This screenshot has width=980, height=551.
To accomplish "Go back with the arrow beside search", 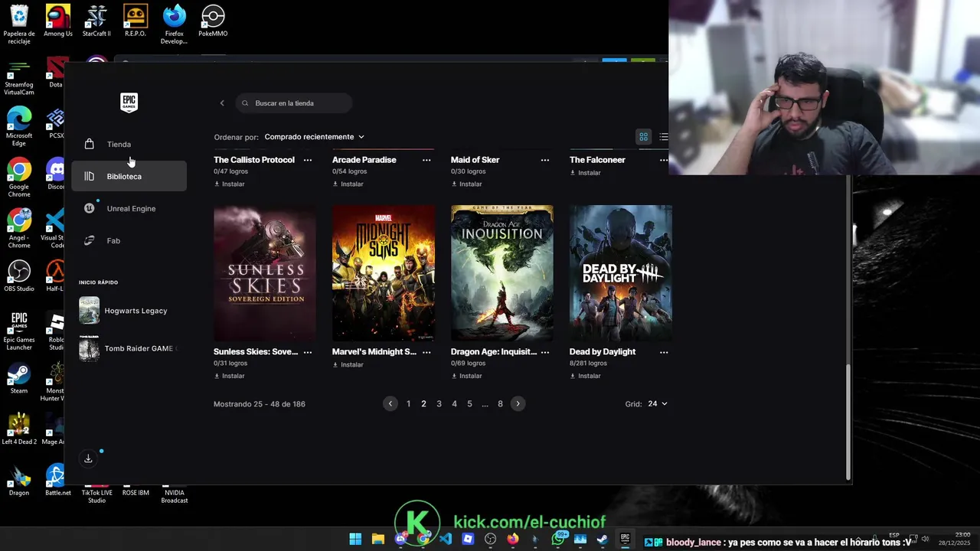I will pyautogui.click(x=222, y=103).
